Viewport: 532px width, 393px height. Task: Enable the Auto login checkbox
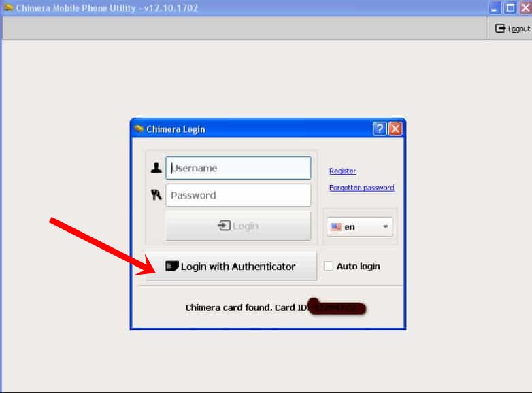pyautogui.click(x=328, y=266)
